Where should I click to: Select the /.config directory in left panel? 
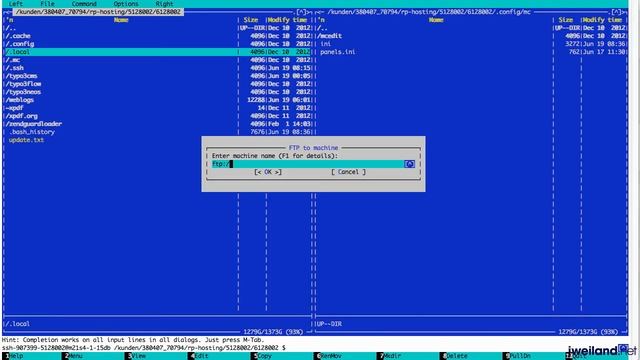click(x=158, y=44)
